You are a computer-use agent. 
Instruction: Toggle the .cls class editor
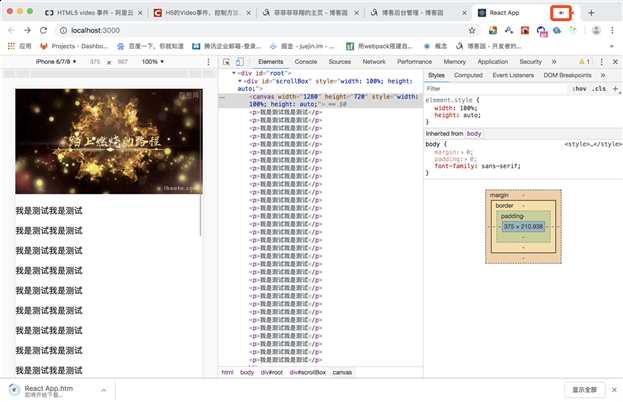(x=599, y=89)
